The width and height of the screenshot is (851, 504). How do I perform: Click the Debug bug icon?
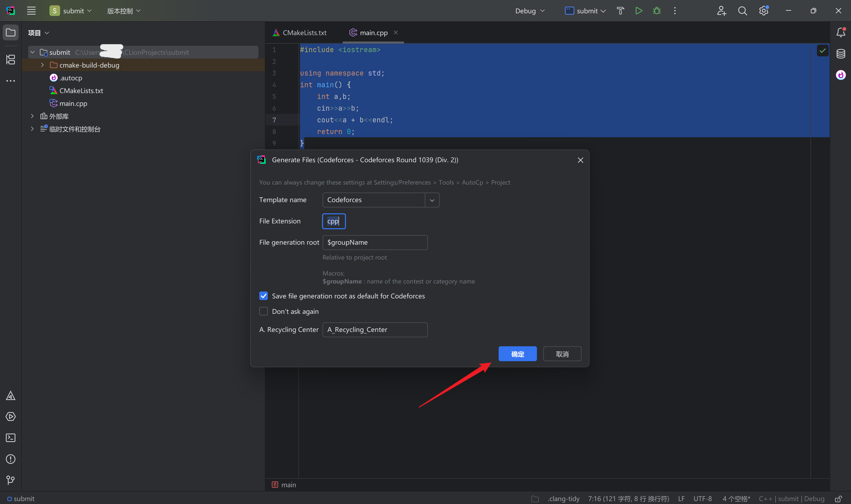[657, 11]
